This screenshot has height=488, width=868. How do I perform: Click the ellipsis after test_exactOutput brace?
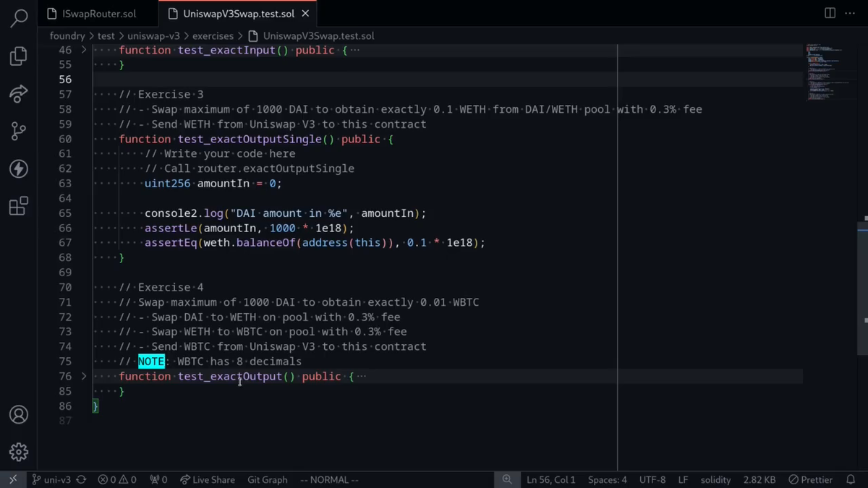click(x=361, y=376)
